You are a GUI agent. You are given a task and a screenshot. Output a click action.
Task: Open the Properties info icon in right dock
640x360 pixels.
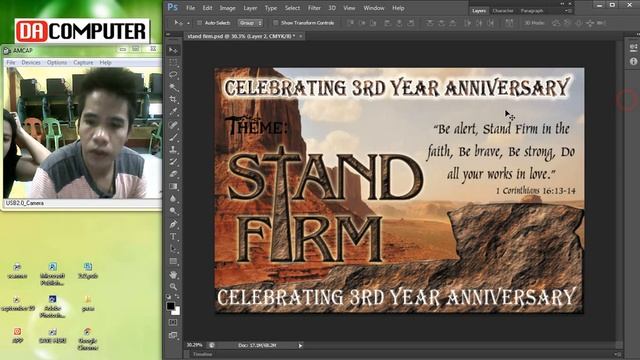[x=633, y=62]
